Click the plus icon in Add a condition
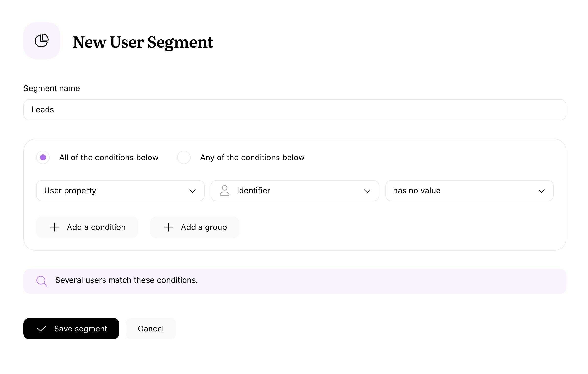 click(55, 227)
